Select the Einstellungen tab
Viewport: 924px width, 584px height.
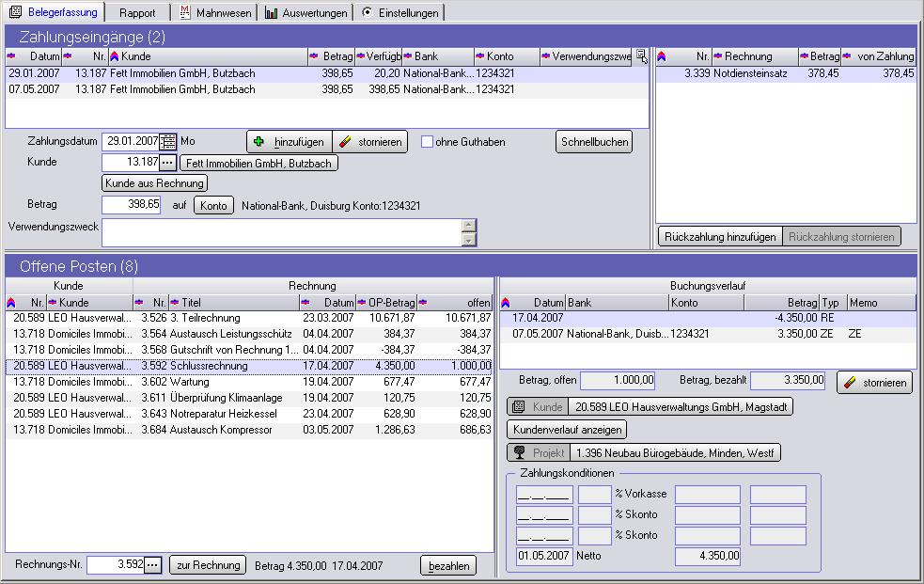point(399,12)
